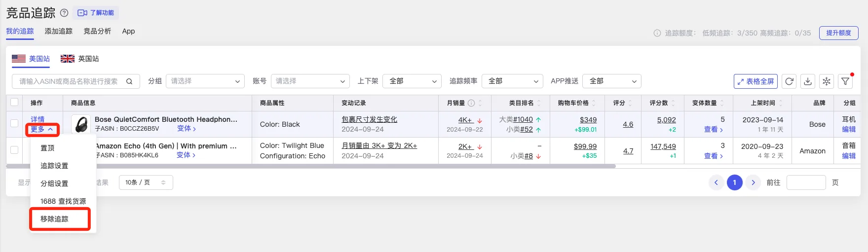The width and height of the screenshot is (868, 252).
Task: Click 编辑 for the 耳机 group
Action: tap(849, 129)
